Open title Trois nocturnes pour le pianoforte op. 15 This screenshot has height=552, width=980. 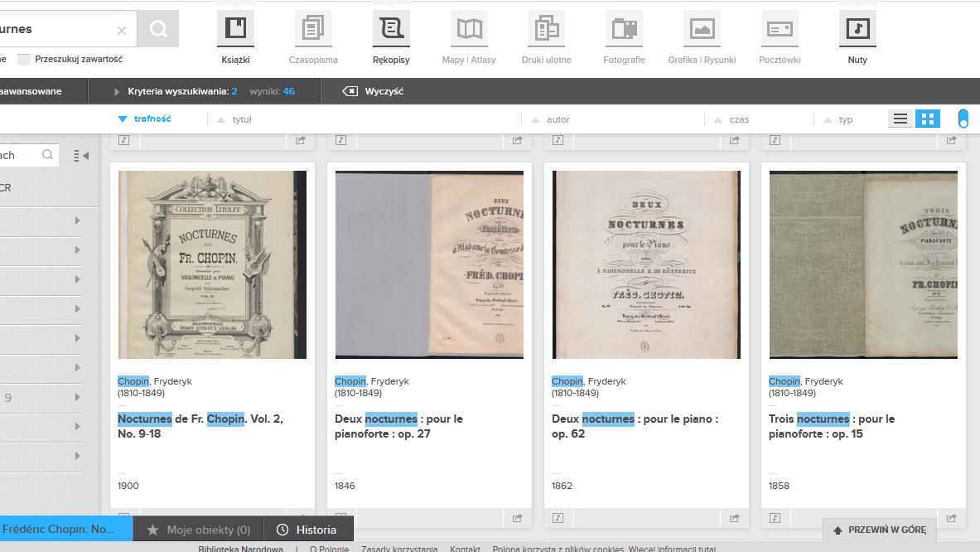click(832, 426)
